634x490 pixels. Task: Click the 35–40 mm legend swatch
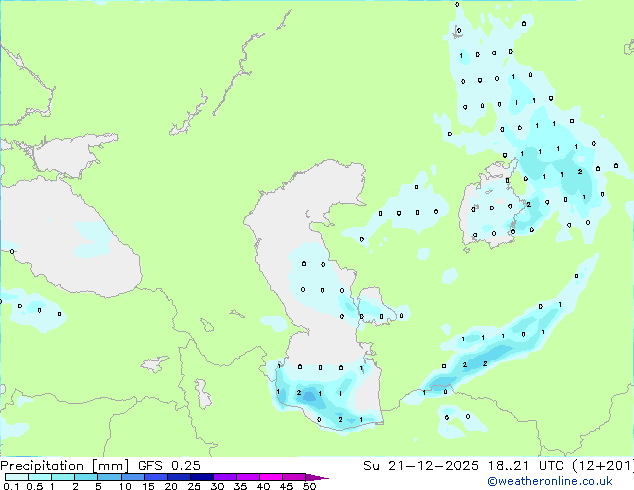pyautogui.click(x=248, y=477)
